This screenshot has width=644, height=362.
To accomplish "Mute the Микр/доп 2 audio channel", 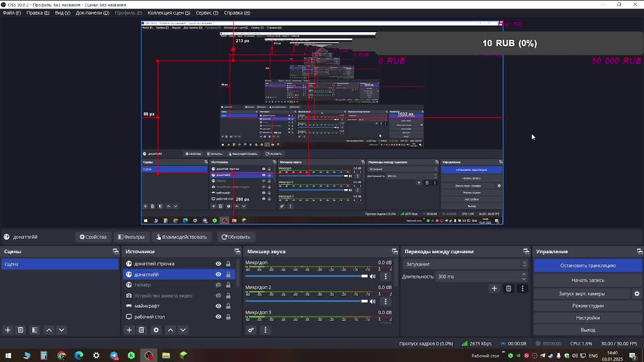I will tap(373, 301).
